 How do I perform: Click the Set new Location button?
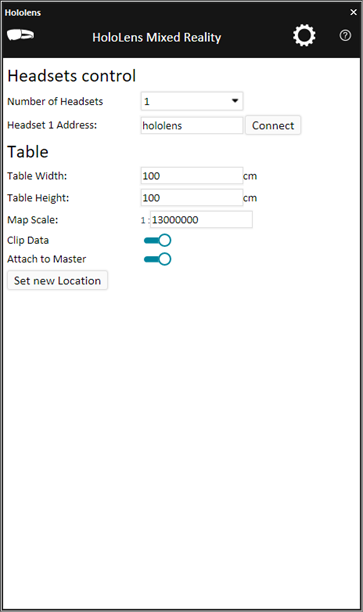click(x=57, y=281)
